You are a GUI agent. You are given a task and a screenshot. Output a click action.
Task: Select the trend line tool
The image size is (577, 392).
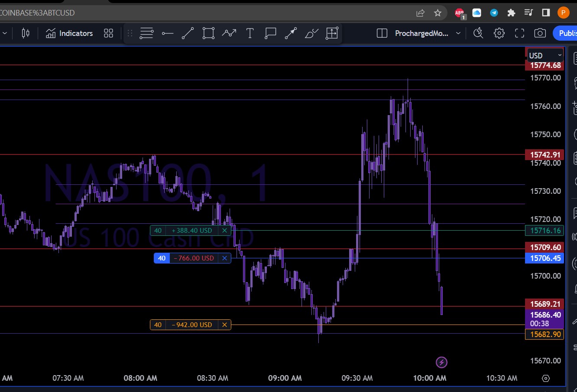click(188, 33)
